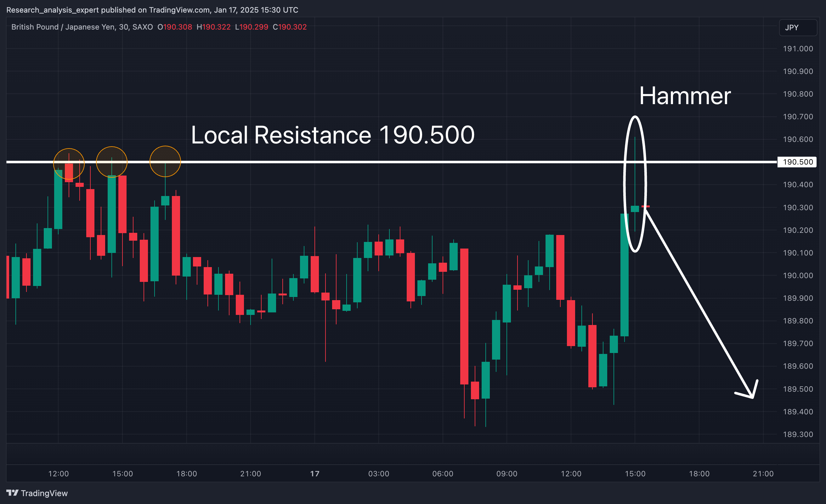Click the white ellipse around hammer candle
Viewport: 826px width, 504px height.
tap(625, 184)
